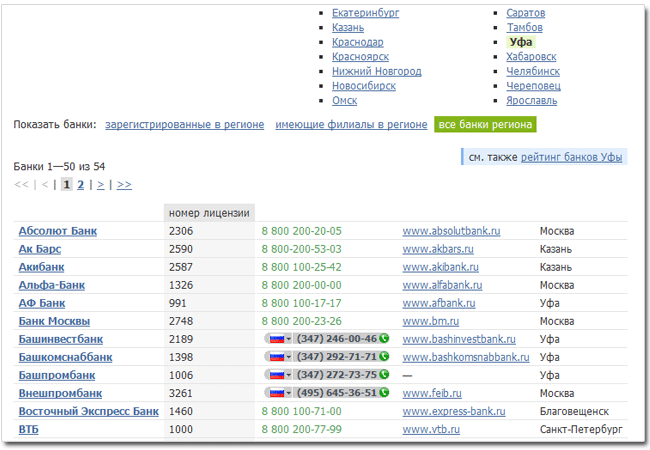Open Ак Барс bank page
This screenshot has height=450, width=650.
(x=40, y=249)
